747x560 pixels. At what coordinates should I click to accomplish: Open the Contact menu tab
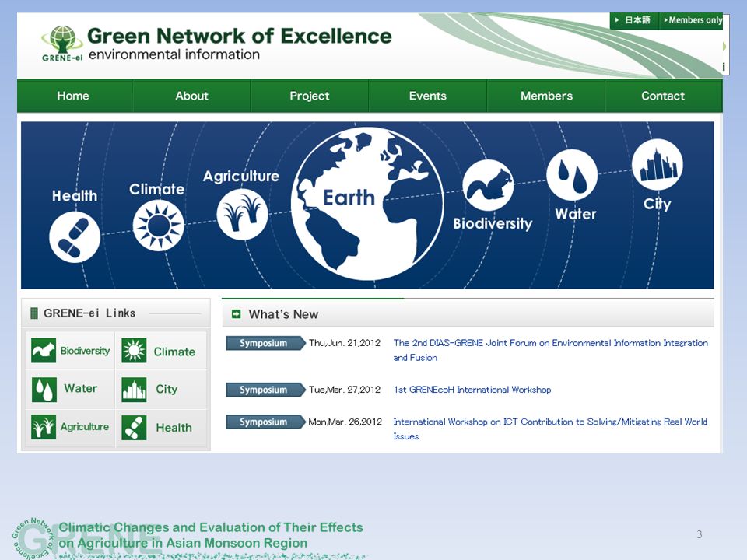click(663, 96)
